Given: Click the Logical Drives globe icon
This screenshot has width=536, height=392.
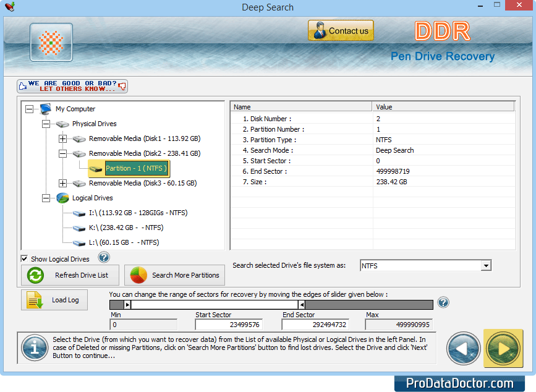Looking at the screenshot, I should [x=62, y=198].
